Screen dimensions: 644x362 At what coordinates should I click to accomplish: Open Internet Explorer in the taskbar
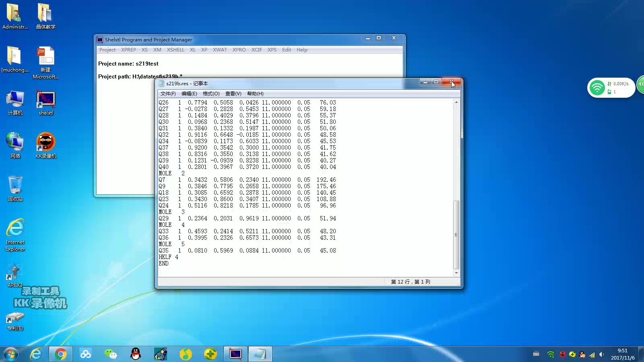click(x=36, y=354)
